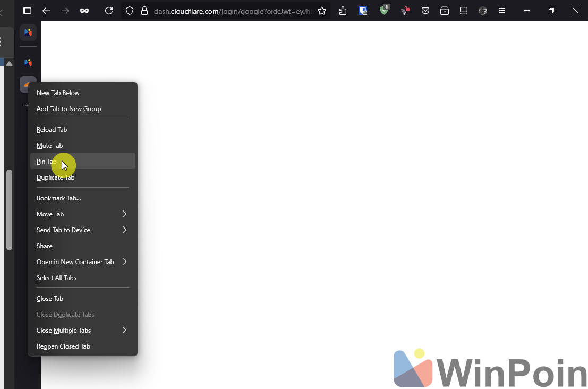The height and width of the screenshot is (389, 588).
Task: Select the second WinPoin vertical tab
Action: point(28,62)
